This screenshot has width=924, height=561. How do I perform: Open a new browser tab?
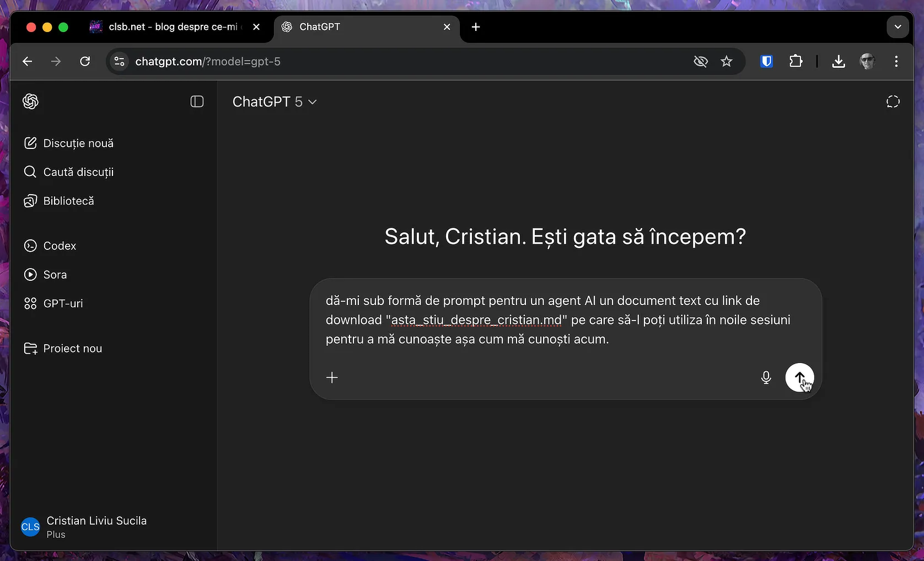(x=476, y=27)
